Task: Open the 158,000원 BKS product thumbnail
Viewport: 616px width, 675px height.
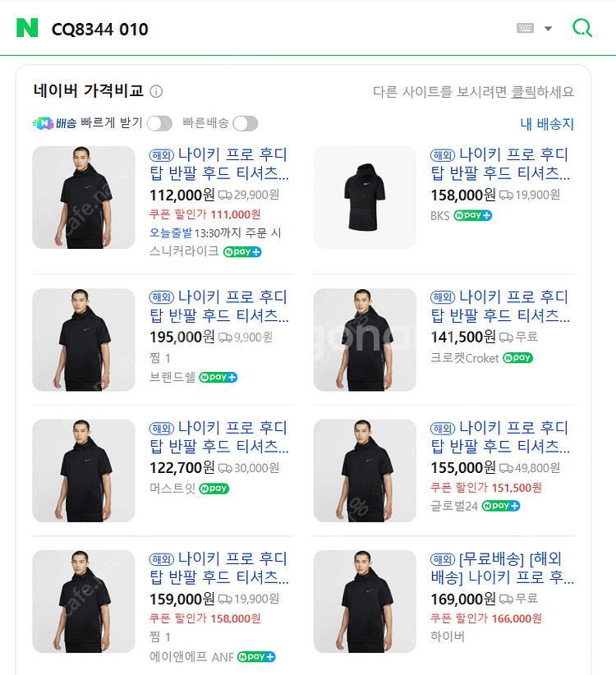Action: (x=365, y=197)
